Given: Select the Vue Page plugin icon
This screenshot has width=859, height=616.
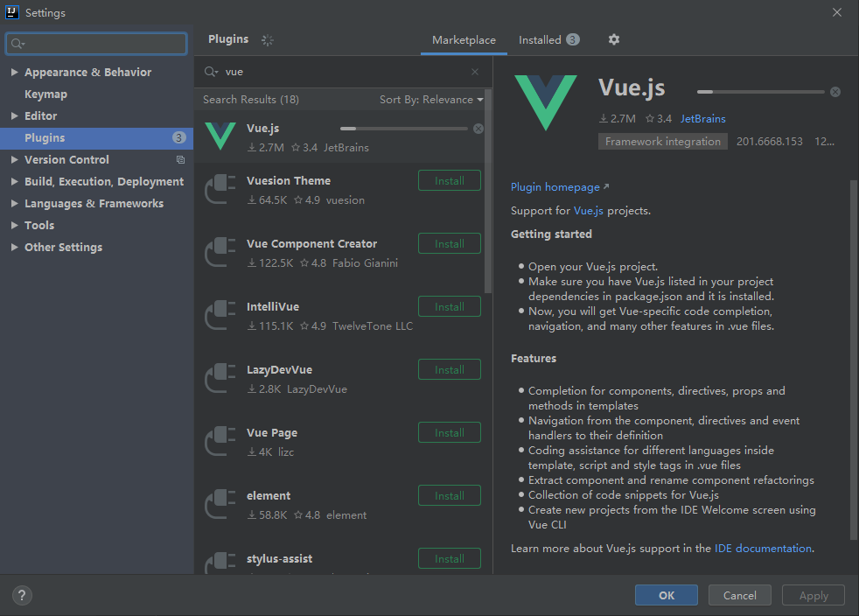Looking at the screenshot, I should pos(220,441).
